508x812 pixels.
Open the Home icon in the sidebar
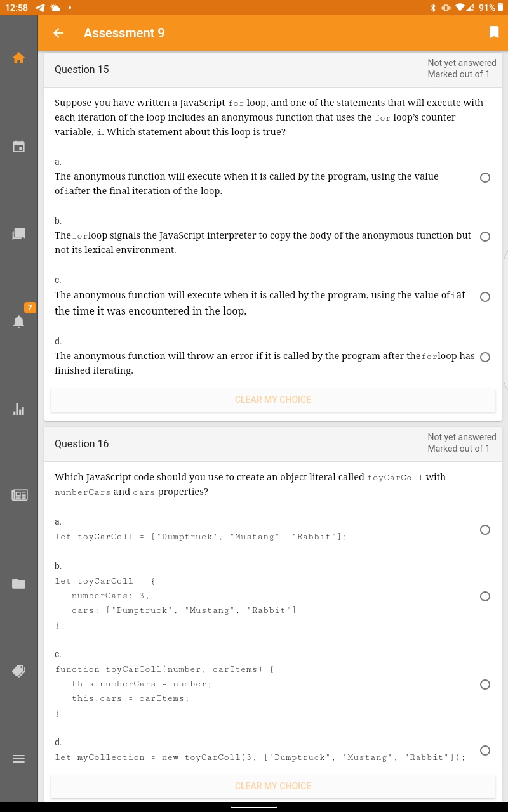click(x=19, y=58)
